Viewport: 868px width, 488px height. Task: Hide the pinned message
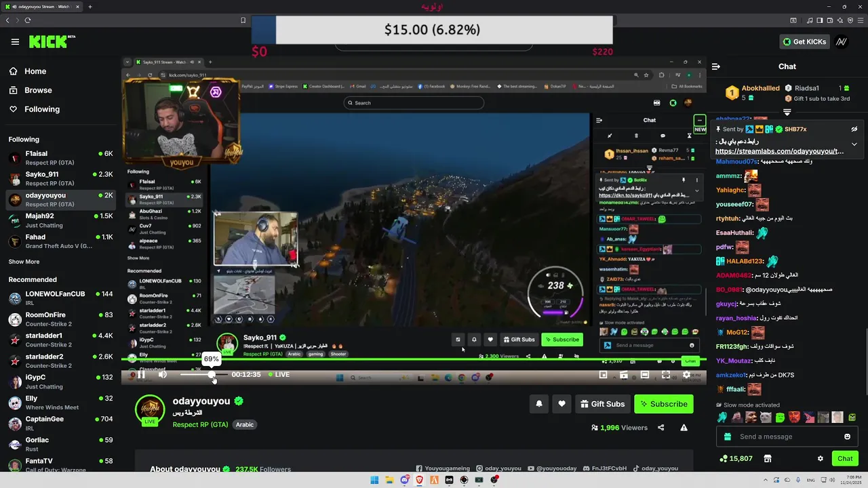[854, 129]
